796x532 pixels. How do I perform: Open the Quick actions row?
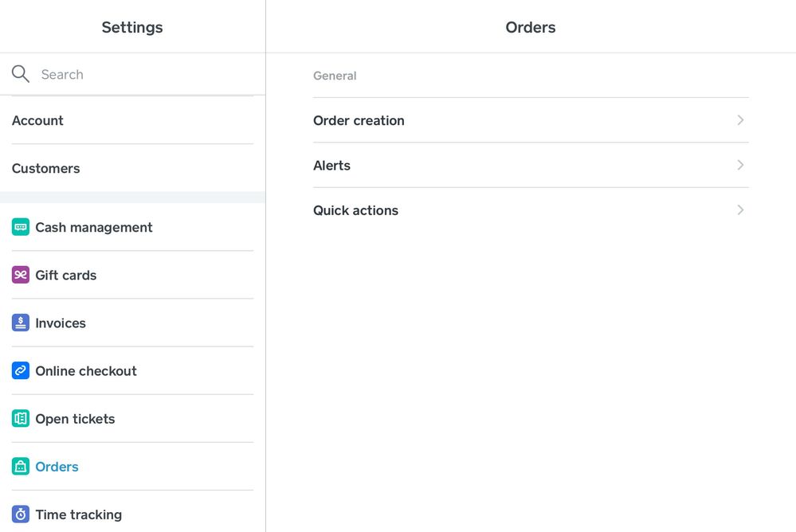pyautogui.click(x=355, y=210)
